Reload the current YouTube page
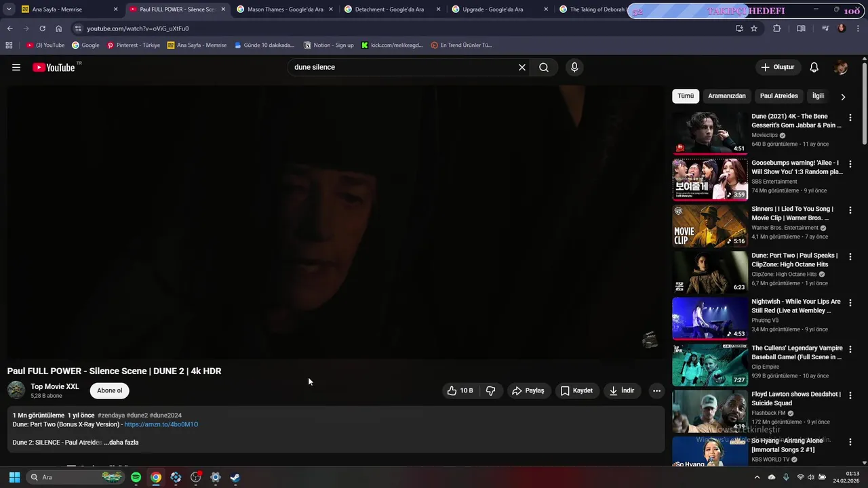This screenshot has width=868, height=488. point(42,28)
